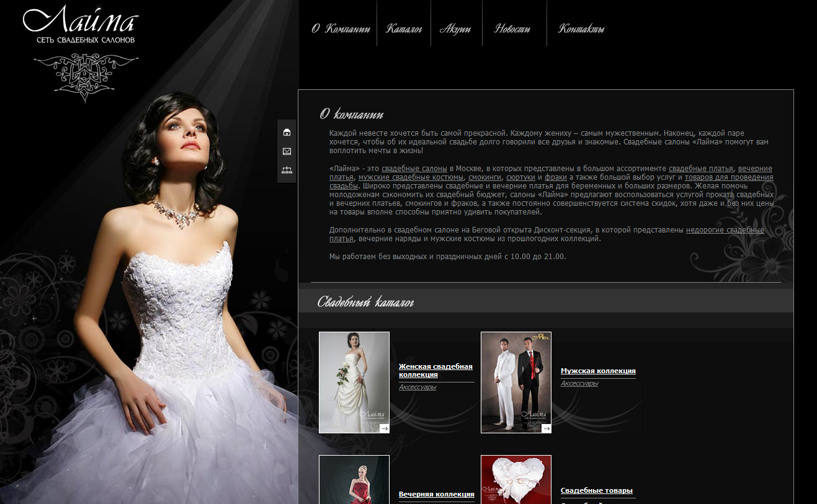Click arrow icon on women's collection thumbnail
Screen dimensions: 817x504
click(x=385, y=428)
